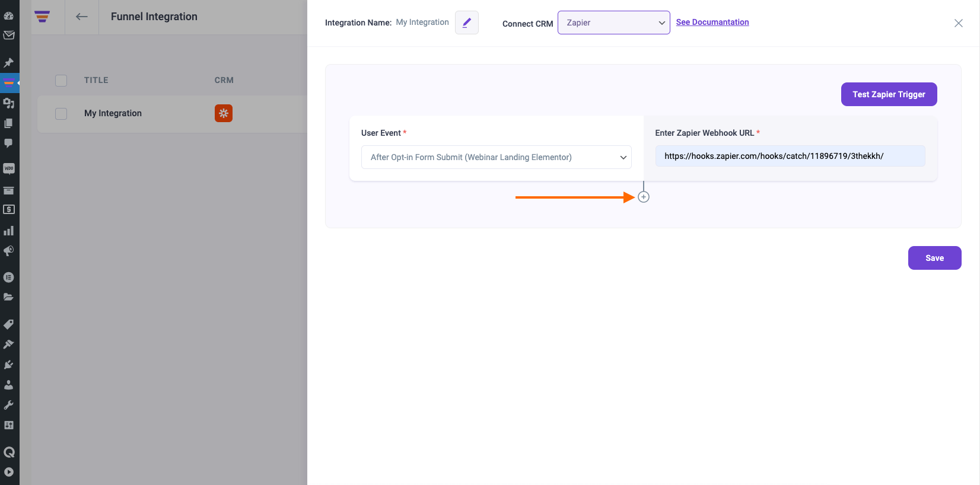Open the Analytics bar chart sidebar icon
Screen dimensions: 980x485
coord(9,231)
